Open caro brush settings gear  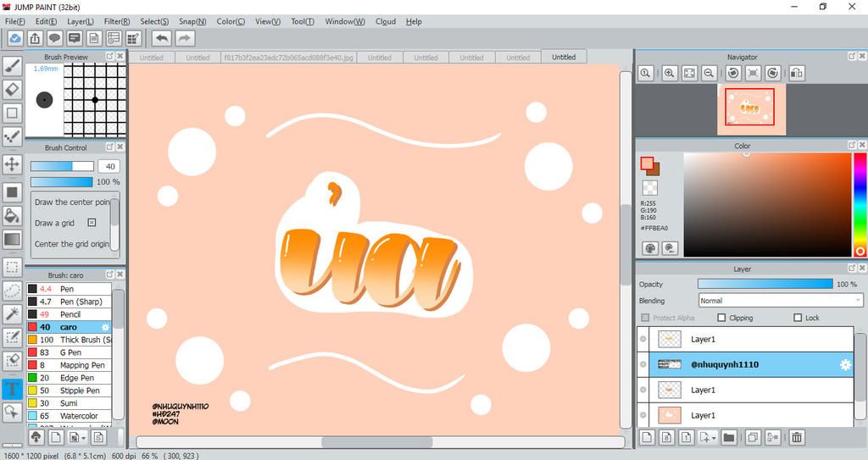(x=105, y=327)
